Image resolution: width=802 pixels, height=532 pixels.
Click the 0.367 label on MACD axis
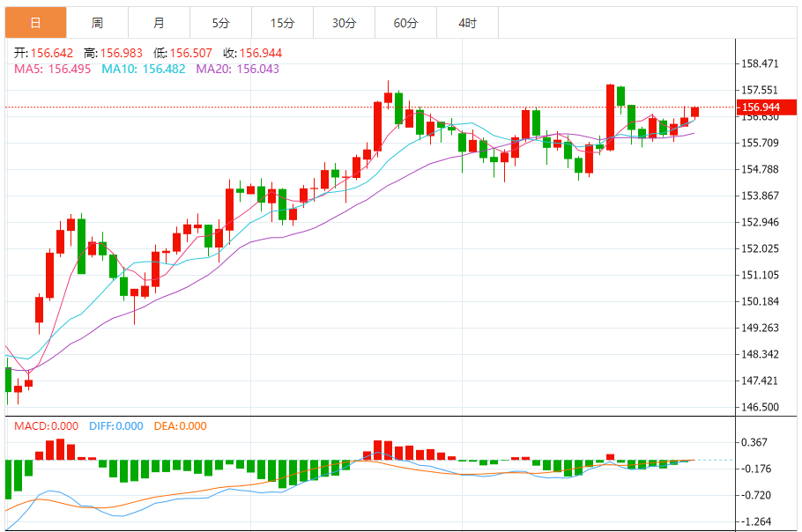[756, 442]
